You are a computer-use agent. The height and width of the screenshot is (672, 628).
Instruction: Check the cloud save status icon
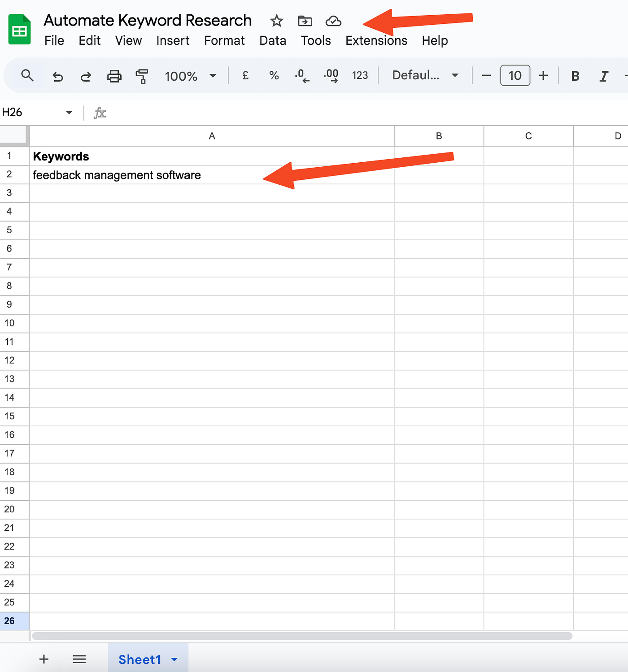[333, 21]
